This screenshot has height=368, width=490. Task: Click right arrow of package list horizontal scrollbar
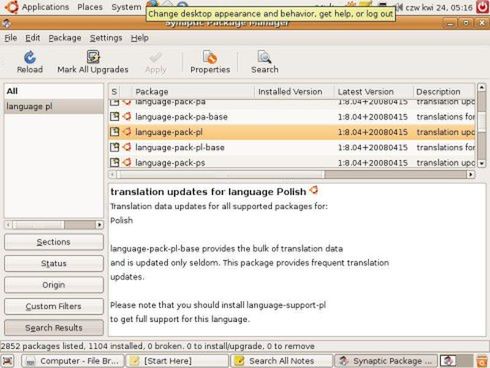pos(471,174)
